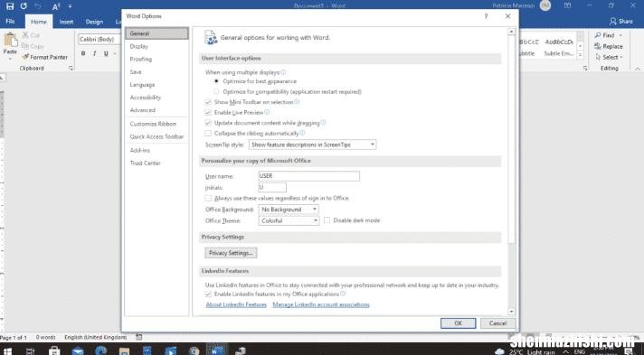This screenshot has height=355, width=644.
Task: Switch to the Design ribbon tab
Action: point(94,22)
